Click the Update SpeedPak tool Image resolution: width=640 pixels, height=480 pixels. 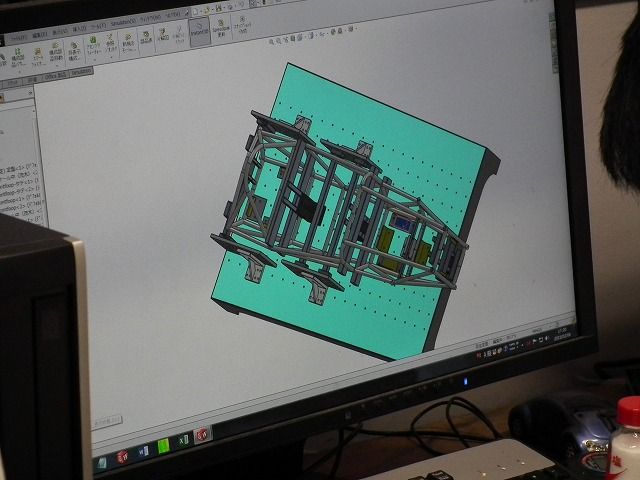221,28
